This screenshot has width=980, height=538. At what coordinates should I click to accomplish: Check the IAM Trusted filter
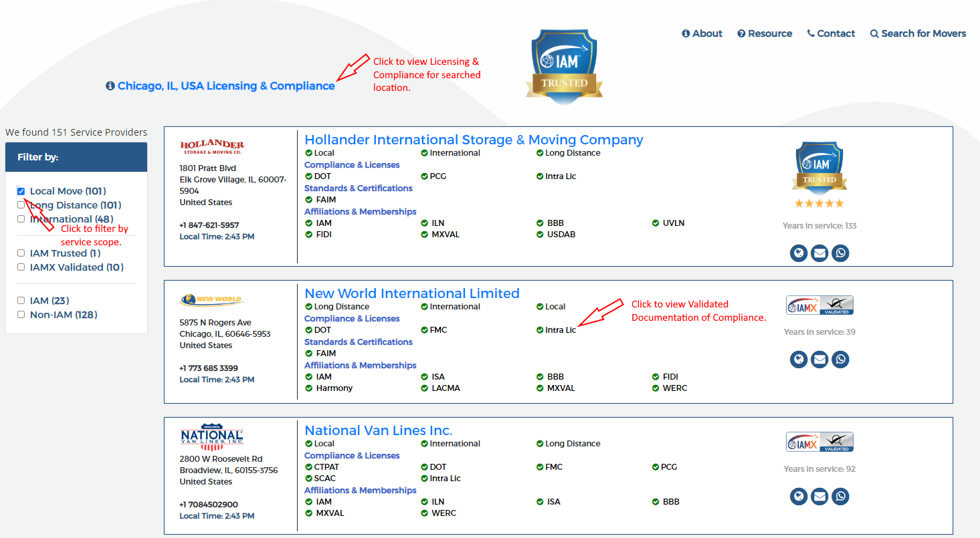(x=21, y=253)
